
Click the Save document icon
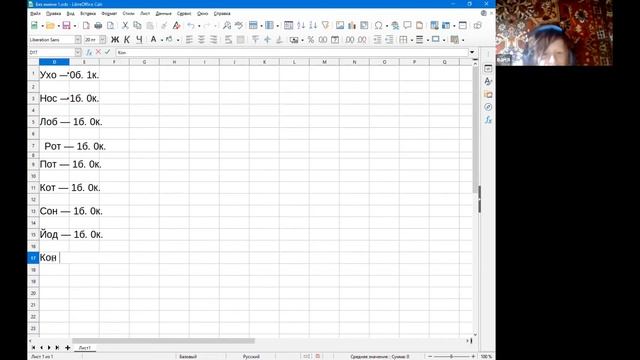(x=66, y=26)
